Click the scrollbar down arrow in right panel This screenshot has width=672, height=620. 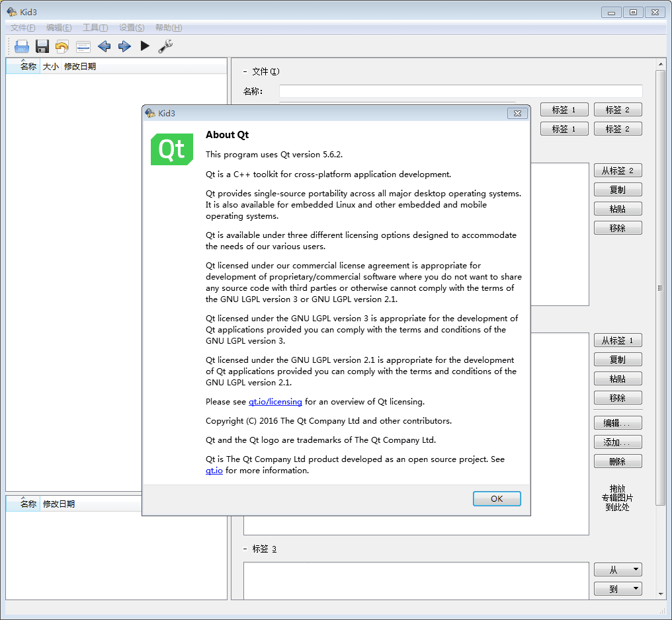661,594
